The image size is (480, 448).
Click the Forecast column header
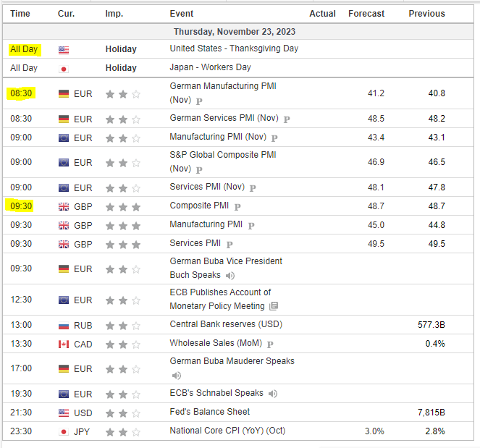coord(366,14)
